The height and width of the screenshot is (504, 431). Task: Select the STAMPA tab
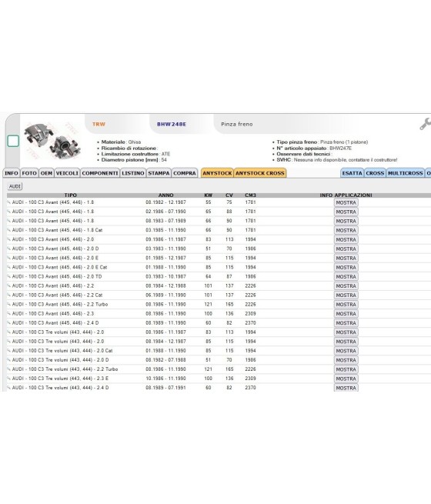tap(159, 173)
